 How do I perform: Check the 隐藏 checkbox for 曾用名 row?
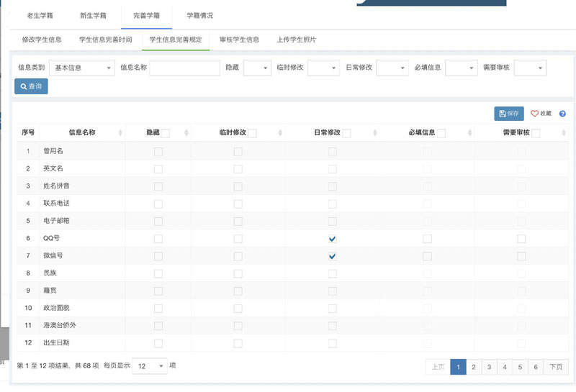click(x=158, y=152)
